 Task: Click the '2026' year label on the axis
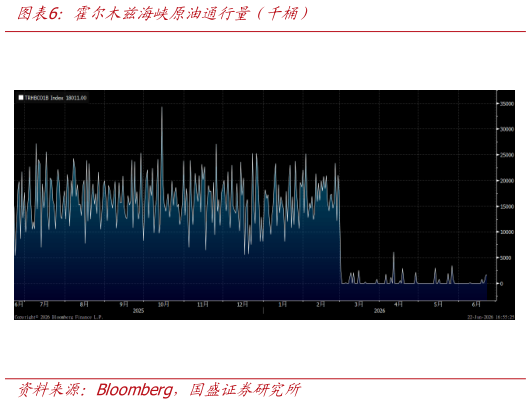379,311
